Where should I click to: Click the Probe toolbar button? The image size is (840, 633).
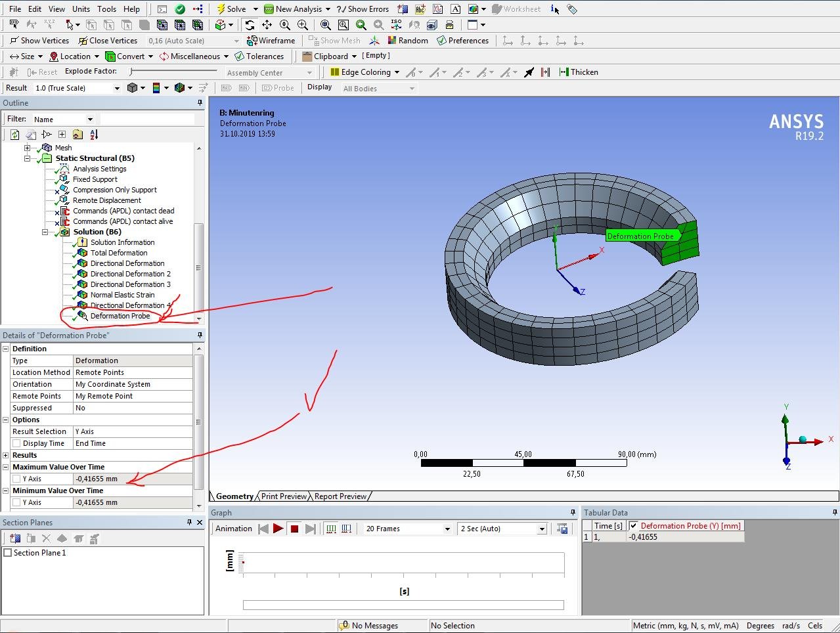[278, 88]
